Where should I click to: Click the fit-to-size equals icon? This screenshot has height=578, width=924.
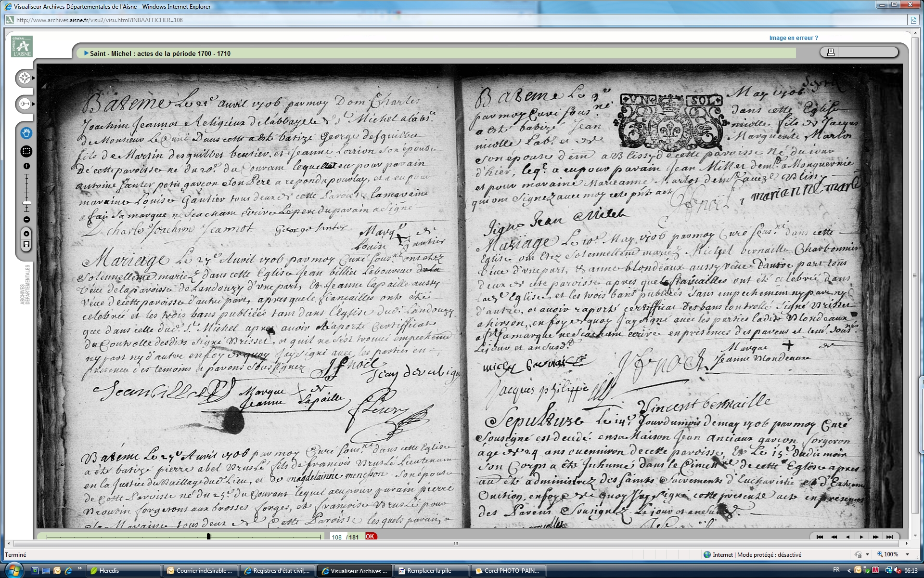click(x=26, y=234)
